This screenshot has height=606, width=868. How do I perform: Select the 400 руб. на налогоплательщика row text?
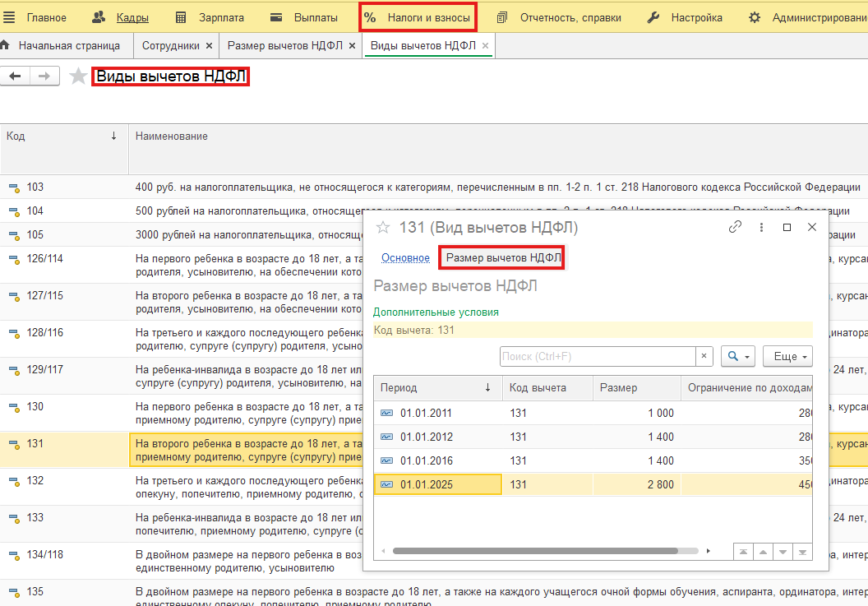coord(497,187)
